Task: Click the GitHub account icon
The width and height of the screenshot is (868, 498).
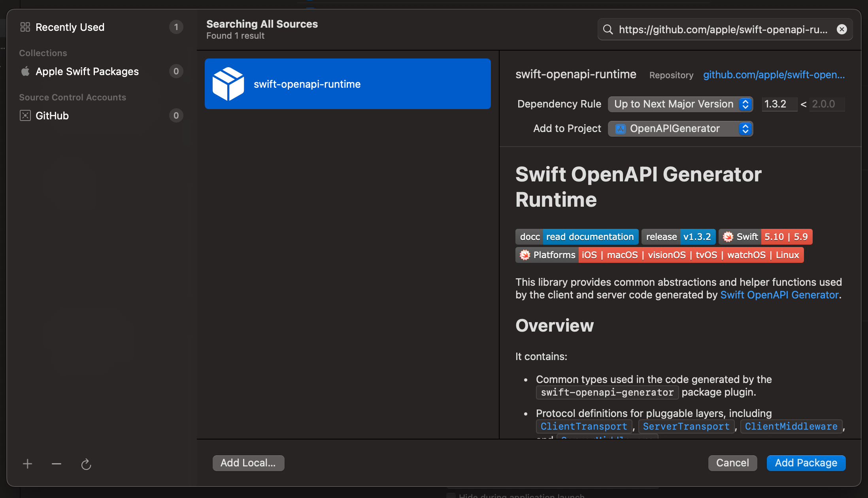Action: pos(25,115)
